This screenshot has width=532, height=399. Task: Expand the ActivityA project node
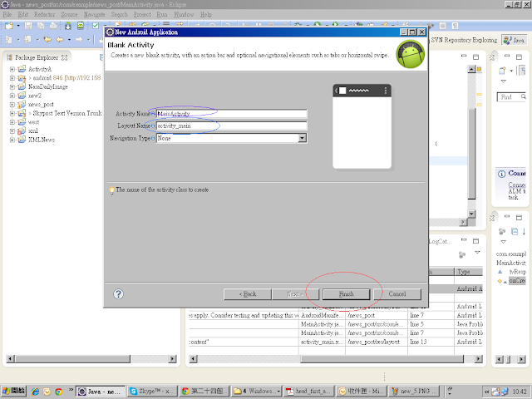12,69
